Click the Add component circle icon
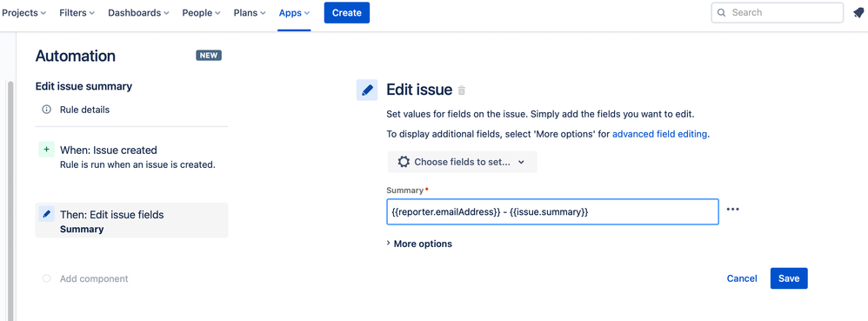Screen dimensions: 868x321 [x=46, y=278]
